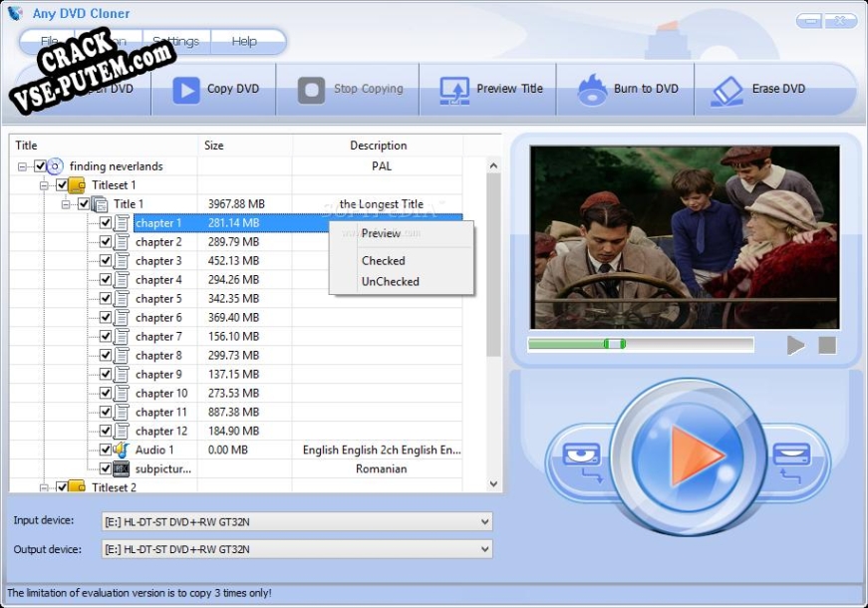Click the disc icon beside finding neverlands
Viewport: 868px width, 608px height.
click(55, 166)
